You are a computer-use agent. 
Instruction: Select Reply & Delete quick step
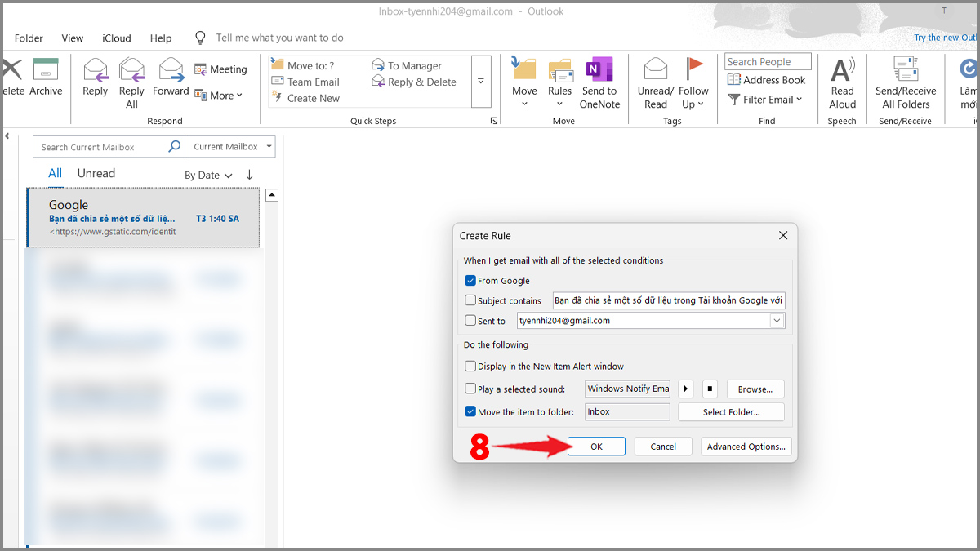pyautogui.click(x=414, y=82)
